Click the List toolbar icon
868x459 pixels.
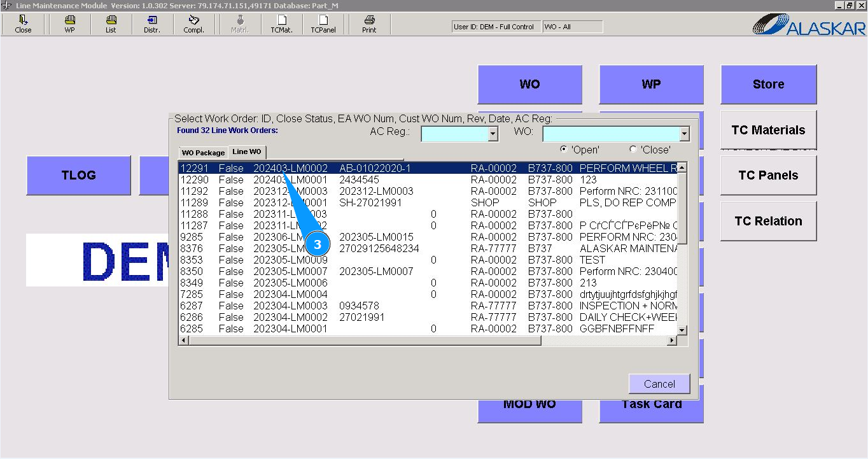111,24
